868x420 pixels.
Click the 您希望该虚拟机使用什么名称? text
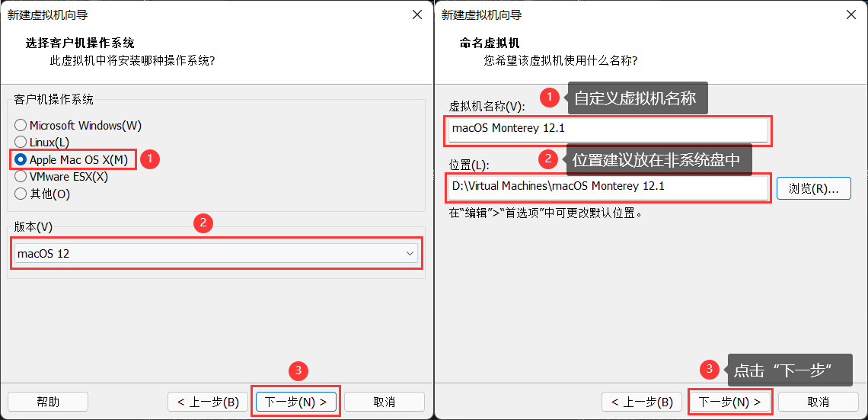pos(560,60)
